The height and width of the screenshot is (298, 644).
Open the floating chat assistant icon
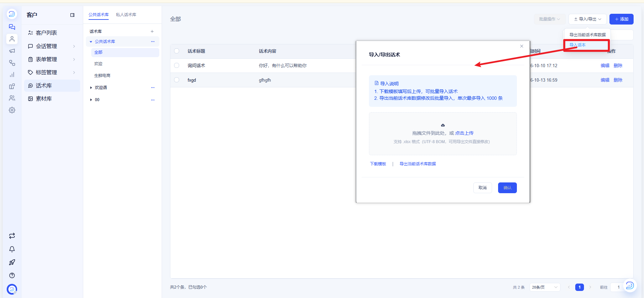(x=630, y=286)
